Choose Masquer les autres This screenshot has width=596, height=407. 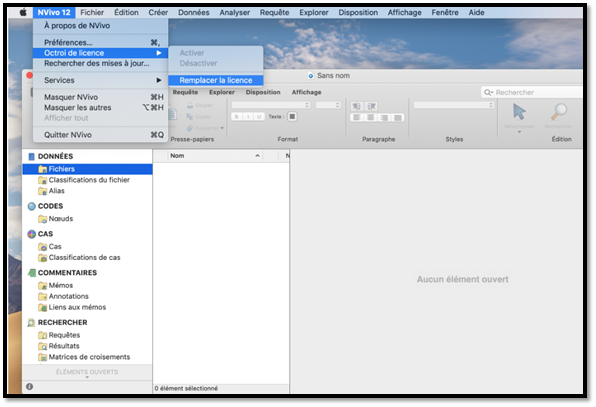point(101,108)
